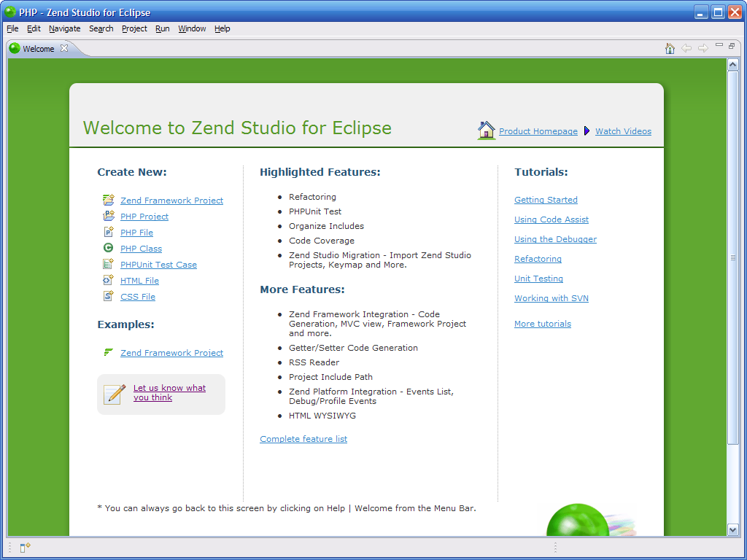Image resolution: width=747 pixels, height=560 pixels.
Task: Visit the Product Homepage link
Action: click(538, 131)
